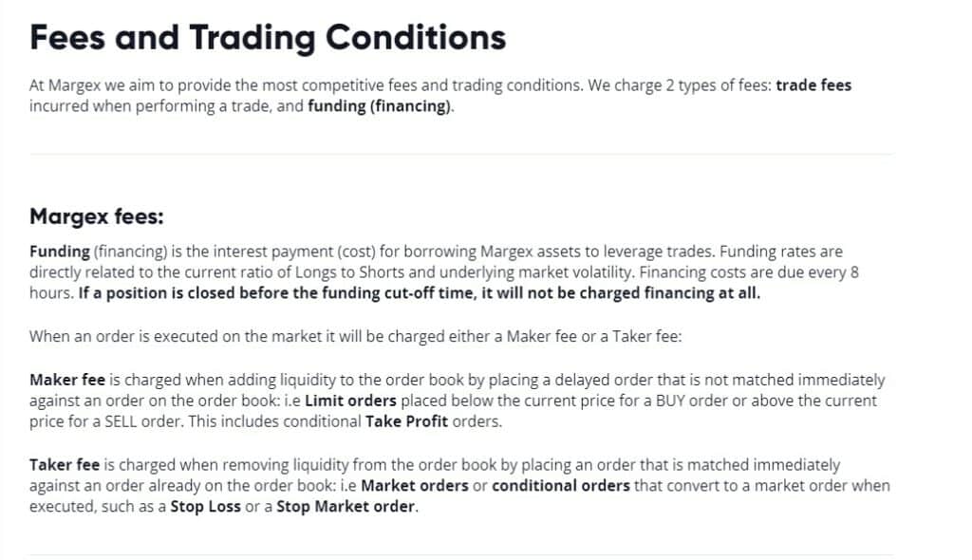The image size is (972, 560).
Task: Click the bold Market orders text
Action: (414, 486)
